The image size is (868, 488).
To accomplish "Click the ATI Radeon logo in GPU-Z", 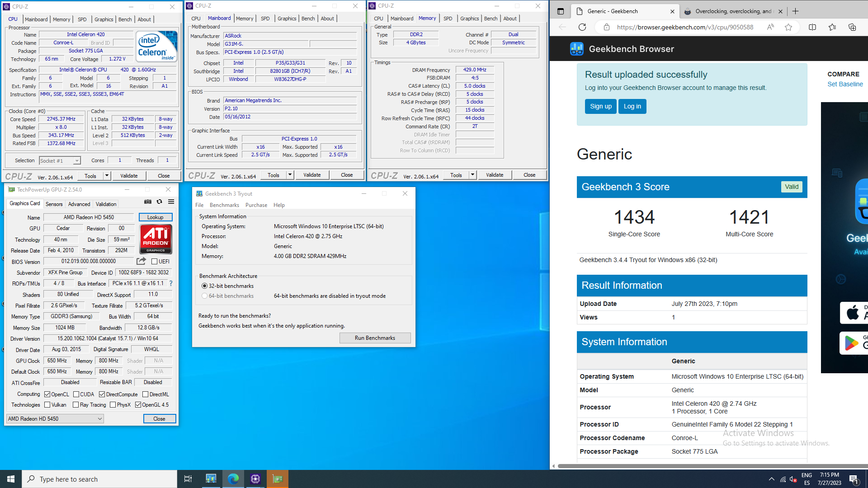I will [x=156, y=239].
